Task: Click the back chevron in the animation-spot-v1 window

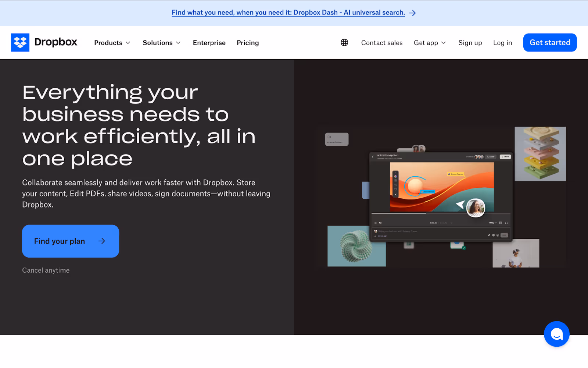Action: tap(373, 157)
